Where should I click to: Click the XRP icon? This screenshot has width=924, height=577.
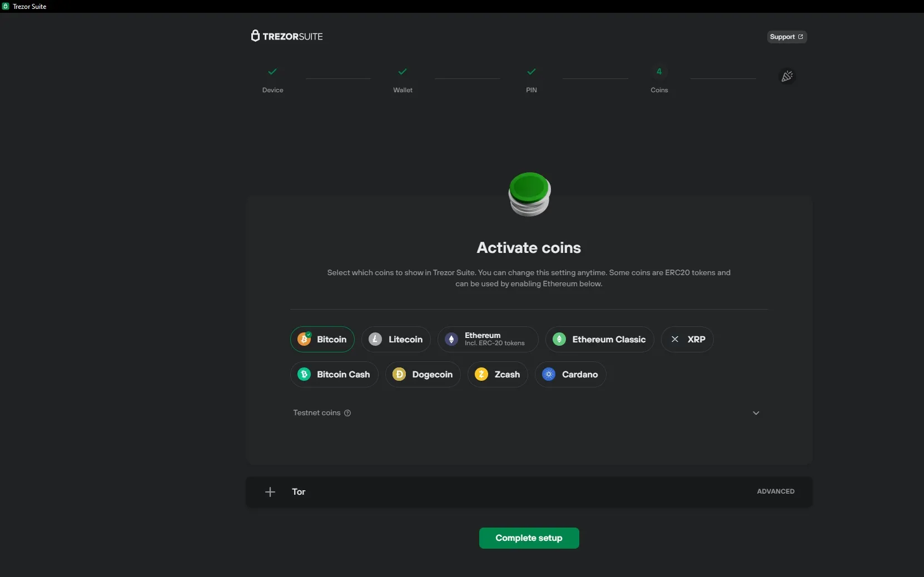[674, 340]
